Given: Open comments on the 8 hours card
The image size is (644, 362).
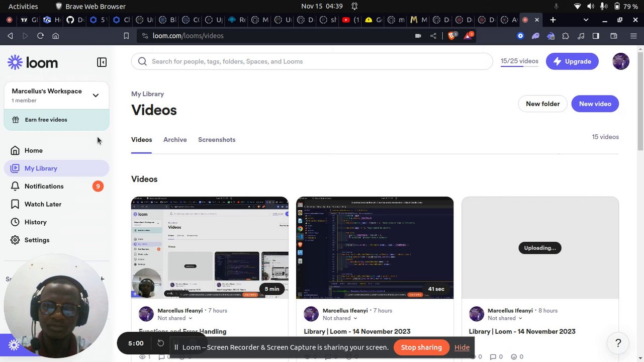Looking at the screenshot, I should click(496, 356).
